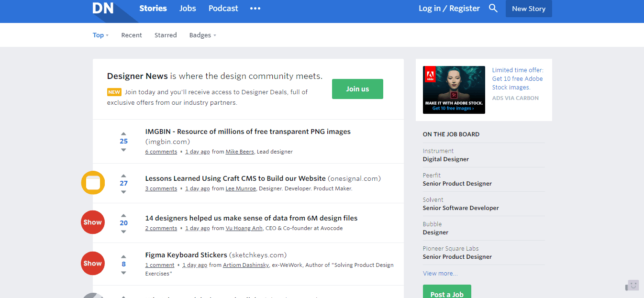
Task: Open Figma Keyboard Stickers story
Action: click(186, 255)
